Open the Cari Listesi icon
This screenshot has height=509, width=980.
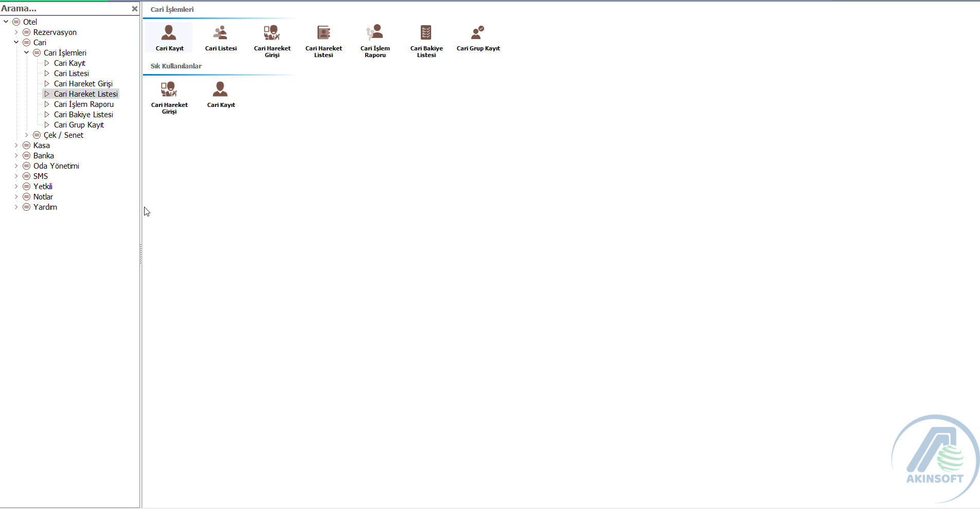coord(221,38)
